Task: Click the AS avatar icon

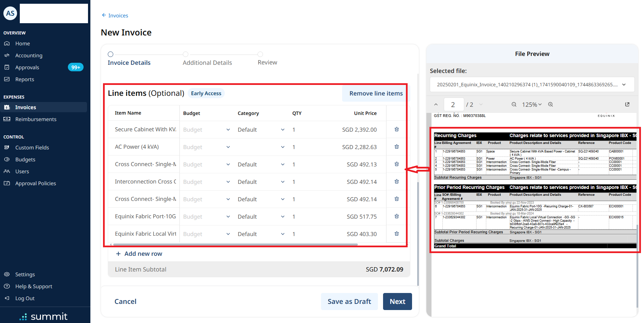Action: (10, 13)
